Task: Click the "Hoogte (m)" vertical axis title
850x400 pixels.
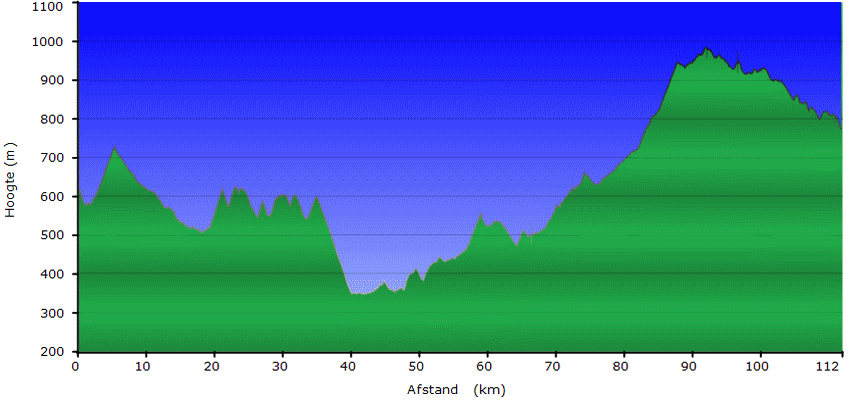Action: 10,179
